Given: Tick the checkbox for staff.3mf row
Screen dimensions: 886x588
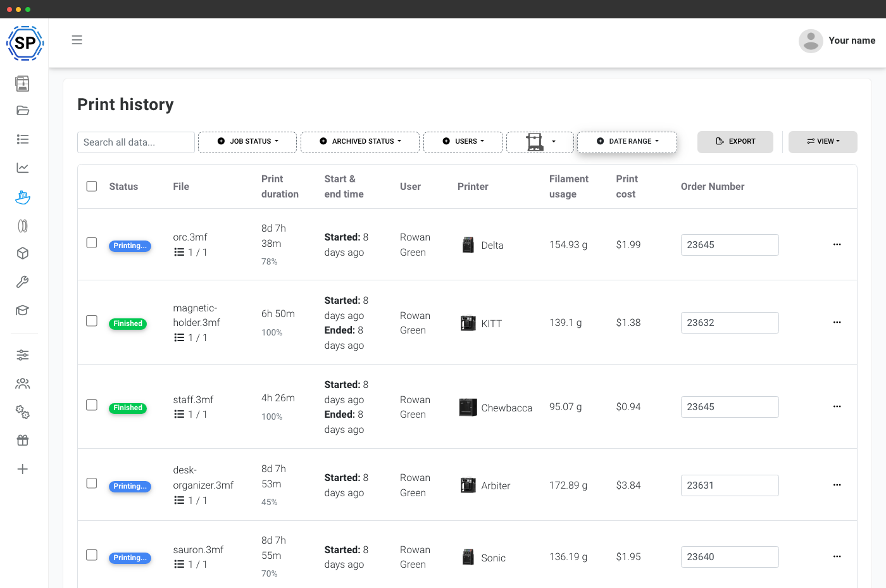Looking at the screenshot, I should 92,405.
